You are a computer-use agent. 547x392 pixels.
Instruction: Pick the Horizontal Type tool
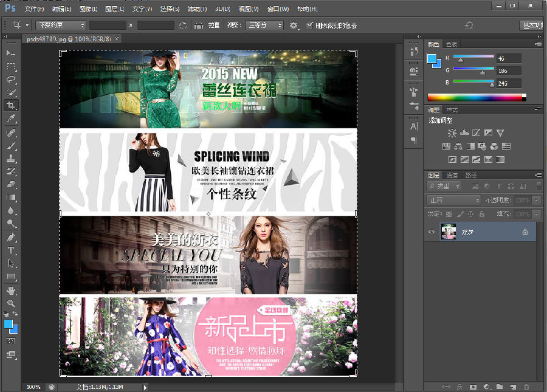pos(11,250)
